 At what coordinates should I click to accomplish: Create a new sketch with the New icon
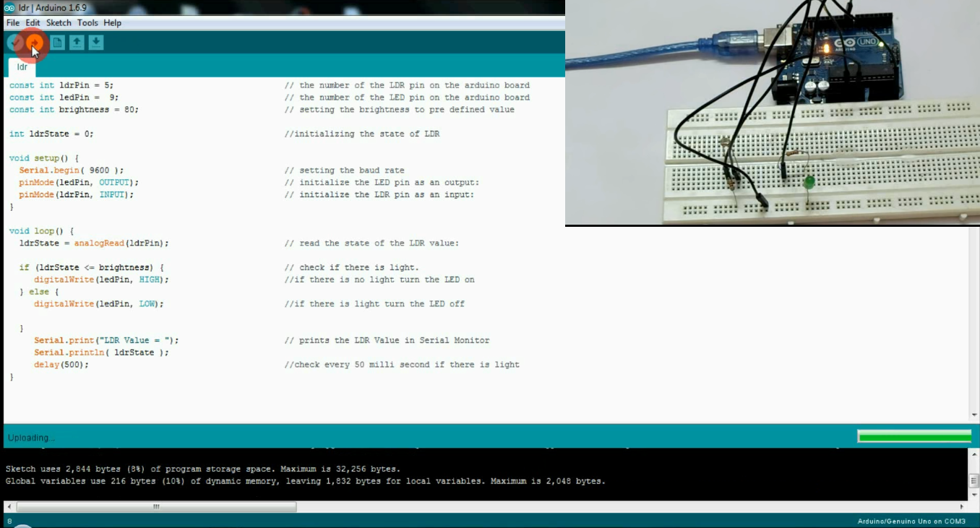(56, 42)
